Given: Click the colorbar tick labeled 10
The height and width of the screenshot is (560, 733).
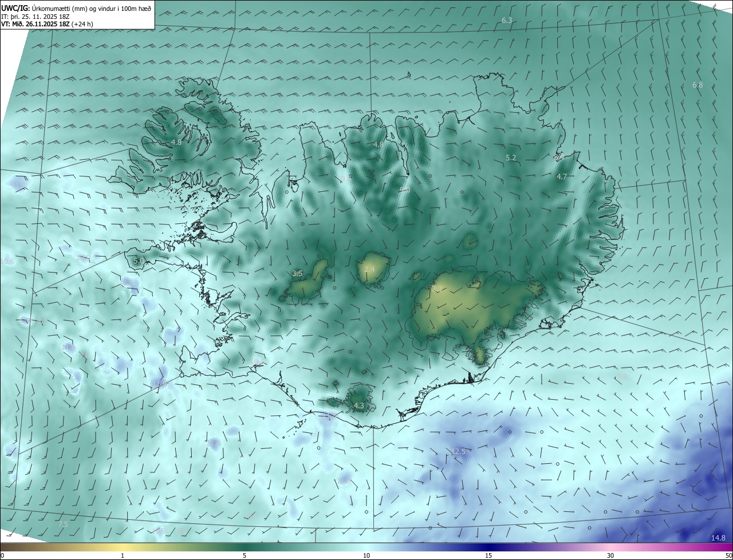Looking at the screenshot, I should 366,555.
